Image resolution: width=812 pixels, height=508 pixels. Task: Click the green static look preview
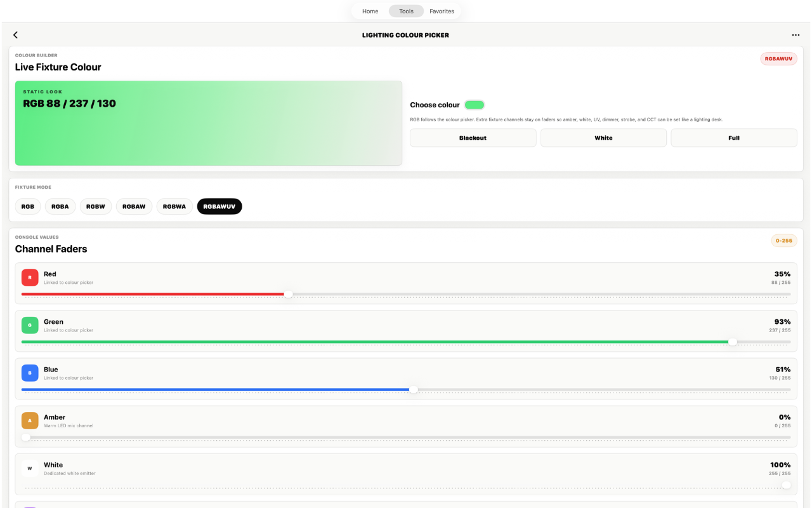pyautogui.click(x=209, y=123)
